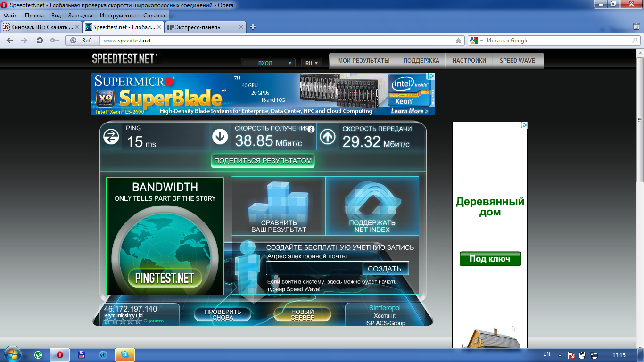Viewport: 644px width, 362px height.
Task: Open the Правка menu
Action: coord(34,16)
